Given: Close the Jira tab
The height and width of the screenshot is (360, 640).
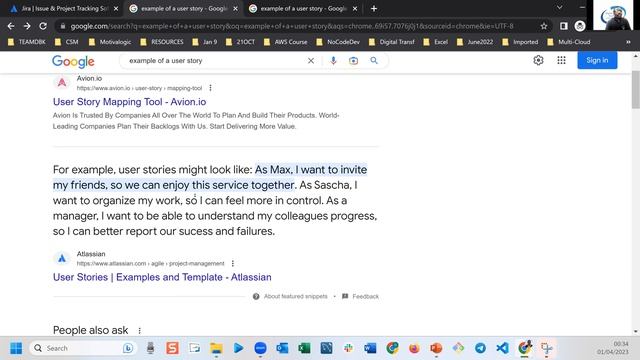Looking at the screenshot, I should 116,9.
